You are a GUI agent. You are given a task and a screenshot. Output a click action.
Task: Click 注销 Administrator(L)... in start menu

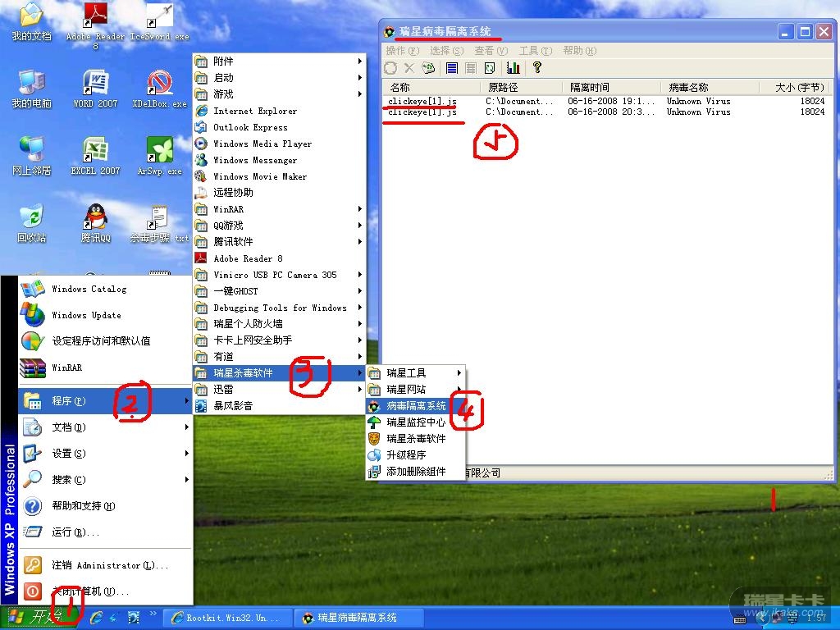coord(105,565)
